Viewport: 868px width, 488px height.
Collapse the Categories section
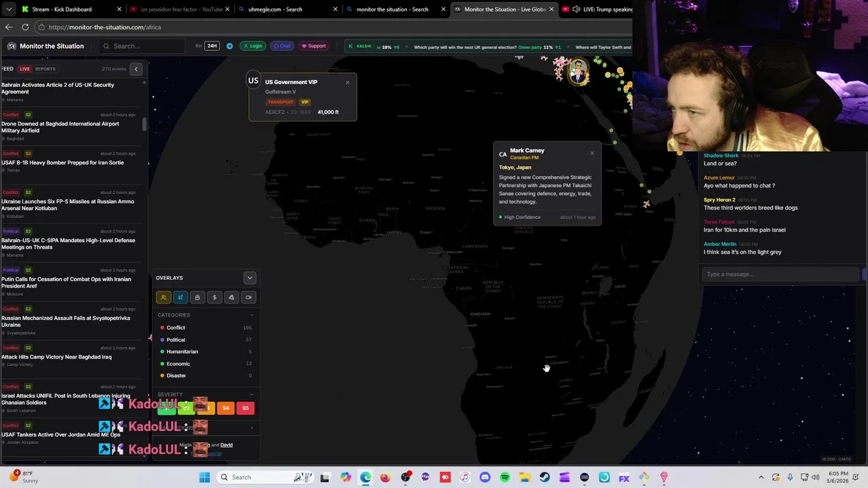click(252, 315)
